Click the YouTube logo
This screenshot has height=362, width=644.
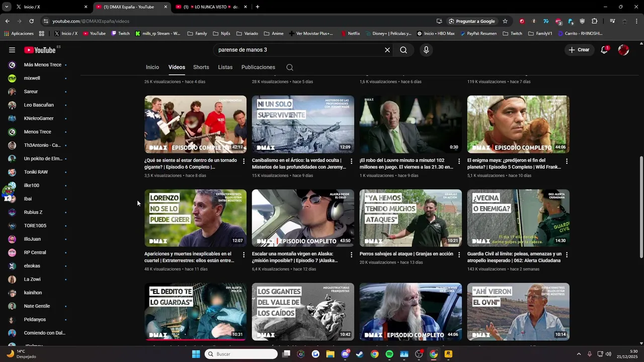pyautogui.click(x=40, y=50)
